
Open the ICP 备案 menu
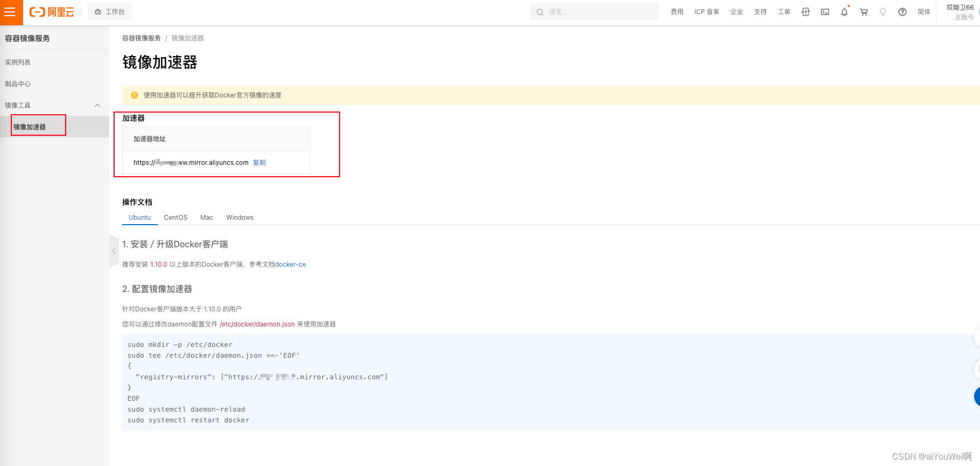[707, 12]
